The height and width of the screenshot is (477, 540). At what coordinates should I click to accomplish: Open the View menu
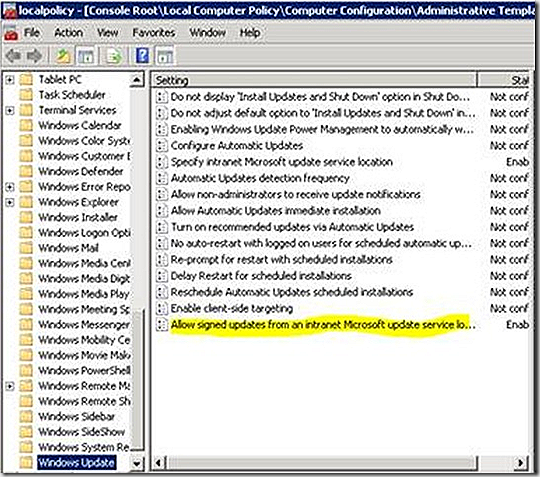pos(107,33)
